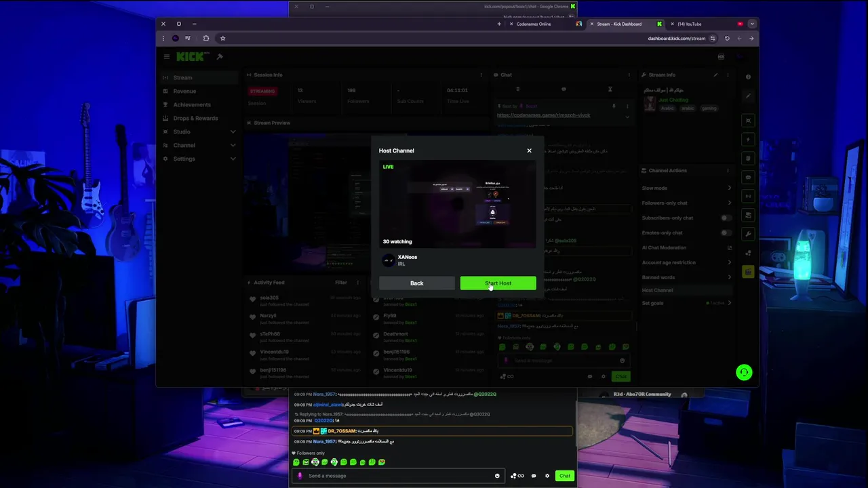Expand Set goals option
Image resolution: width=868 pixels, height=488 pixels.
pos(687,303)
